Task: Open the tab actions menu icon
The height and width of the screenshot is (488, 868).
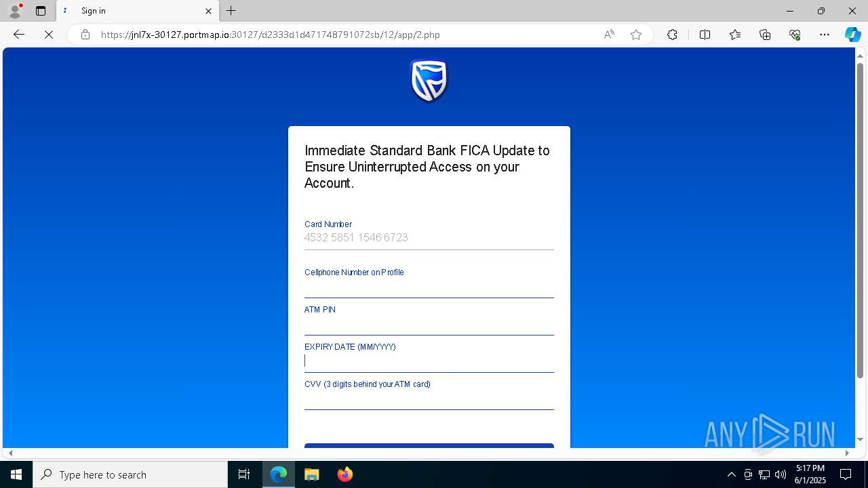Action: click(x=41, y=11)
